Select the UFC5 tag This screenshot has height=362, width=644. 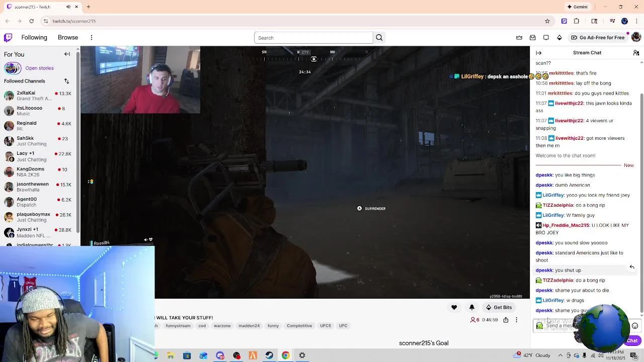tap(326, 326)
